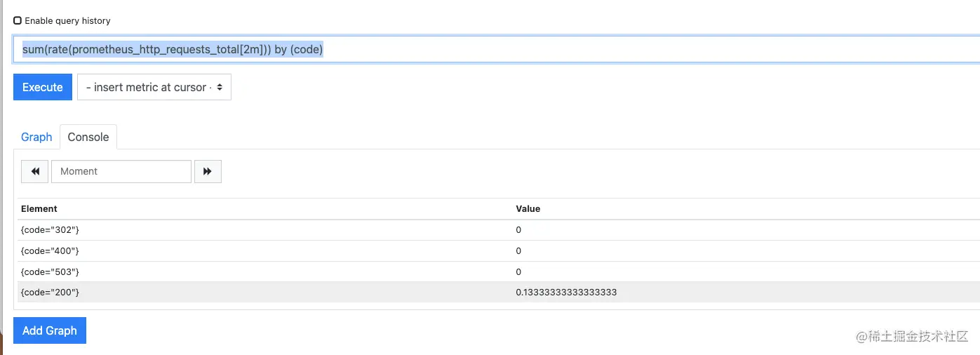The image size is (980, 355).
Task: Click the 0.13333333333333333 value cell
Action: tap(566, 293)
